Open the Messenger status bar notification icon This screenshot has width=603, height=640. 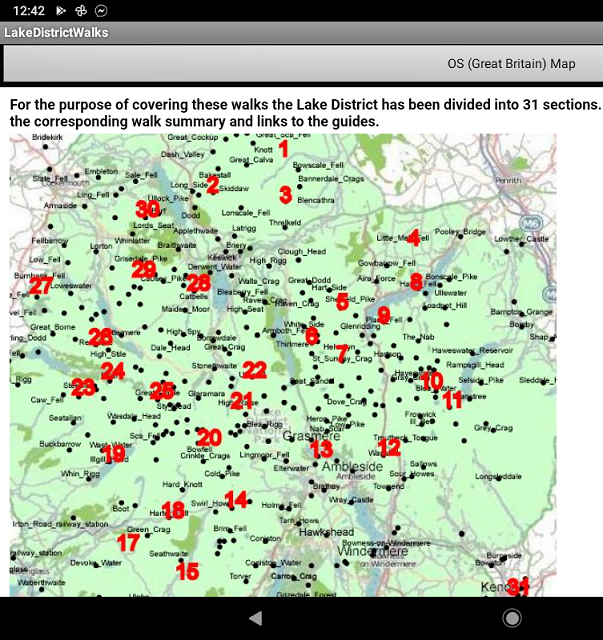point(101,10)
